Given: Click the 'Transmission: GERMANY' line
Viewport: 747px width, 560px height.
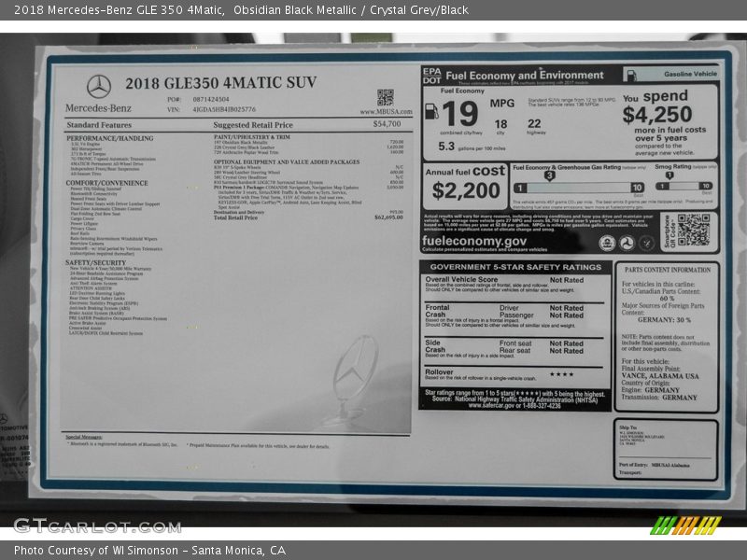Looking at the screenshot, I should click(659, 398).
